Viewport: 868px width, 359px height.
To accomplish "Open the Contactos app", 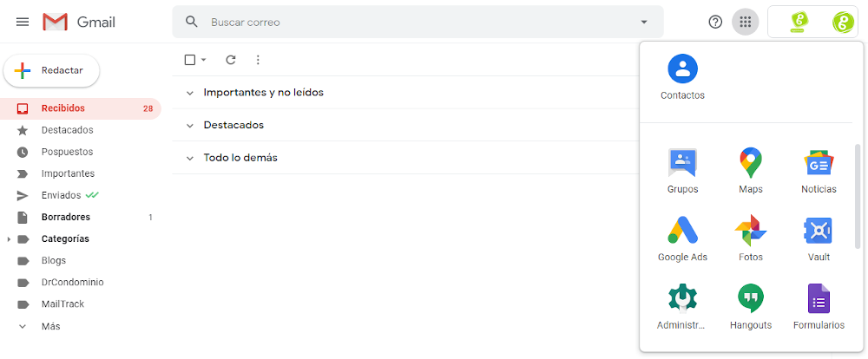I will pos(682,77).
